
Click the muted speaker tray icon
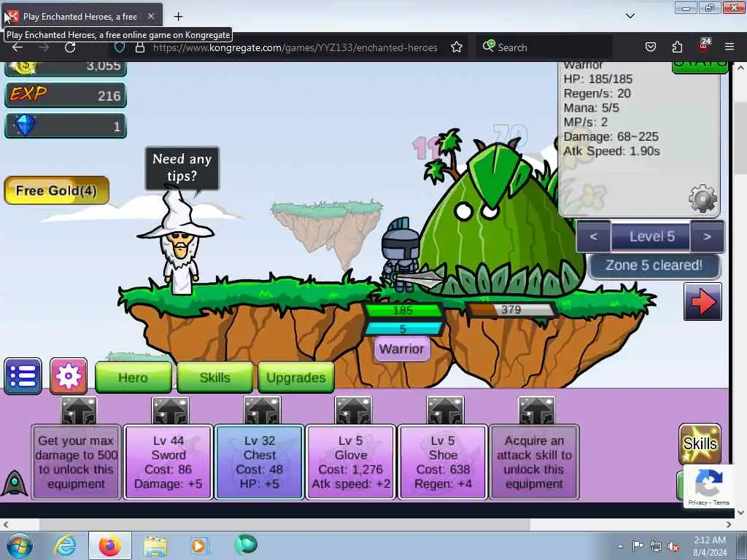pyautogui.click(x=673, y=547)
